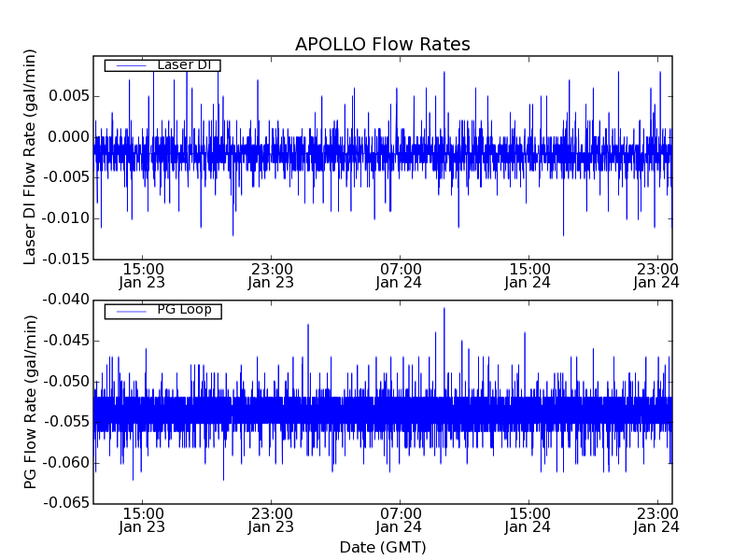The width and height of the screenshot is (747, 560).
Task: Click the -0.060 y-axis tick label
Action: pyautogui.click(x=66, y=462)
